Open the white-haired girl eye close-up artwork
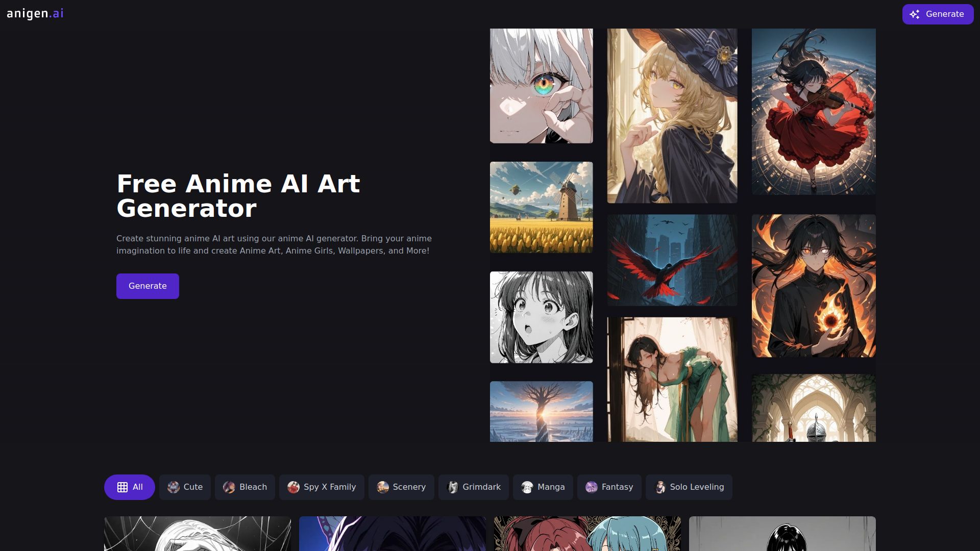Screen dimensions: 980x551 pos(541,85)
